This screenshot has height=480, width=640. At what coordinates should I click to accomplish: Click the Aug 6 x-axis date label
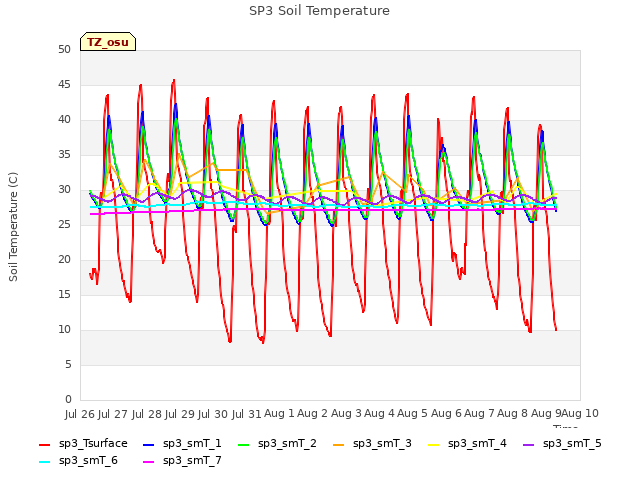446,414
